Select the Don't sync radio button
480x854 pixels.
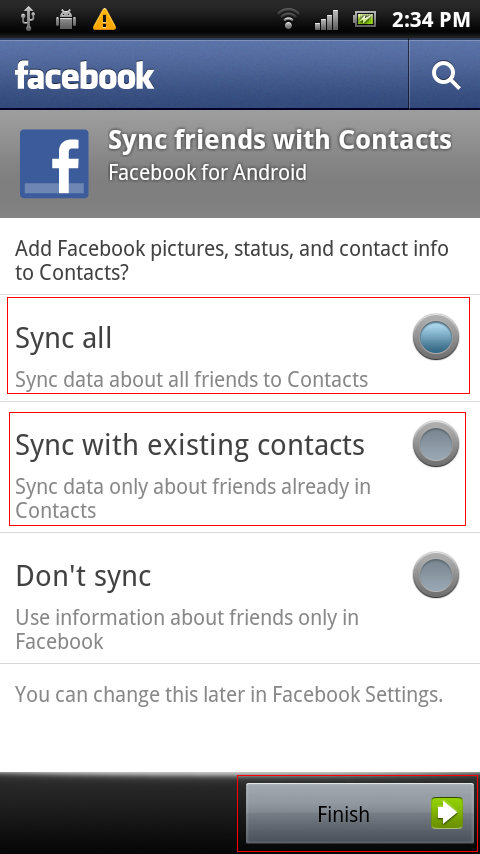click(x=436, y=575)
